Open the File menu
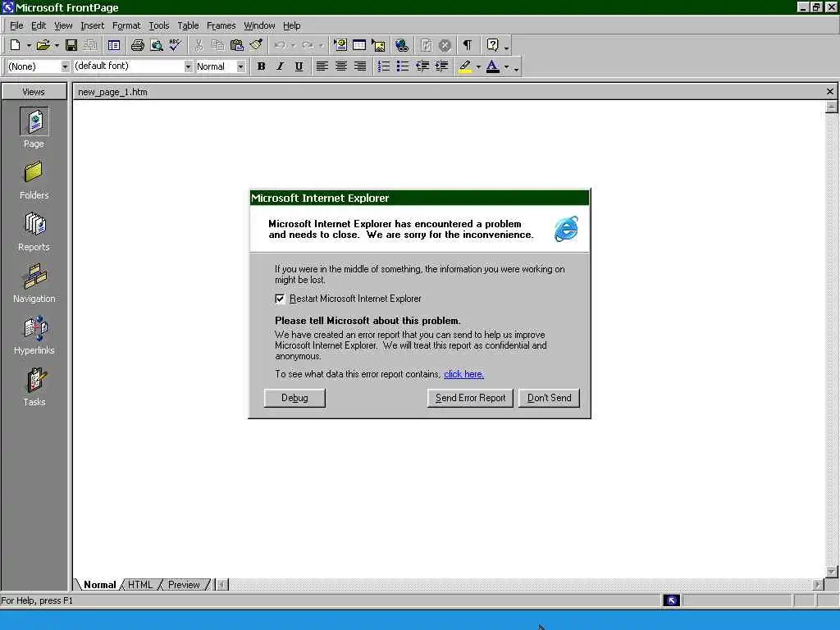840x630 pixels. tap(16, 25)
